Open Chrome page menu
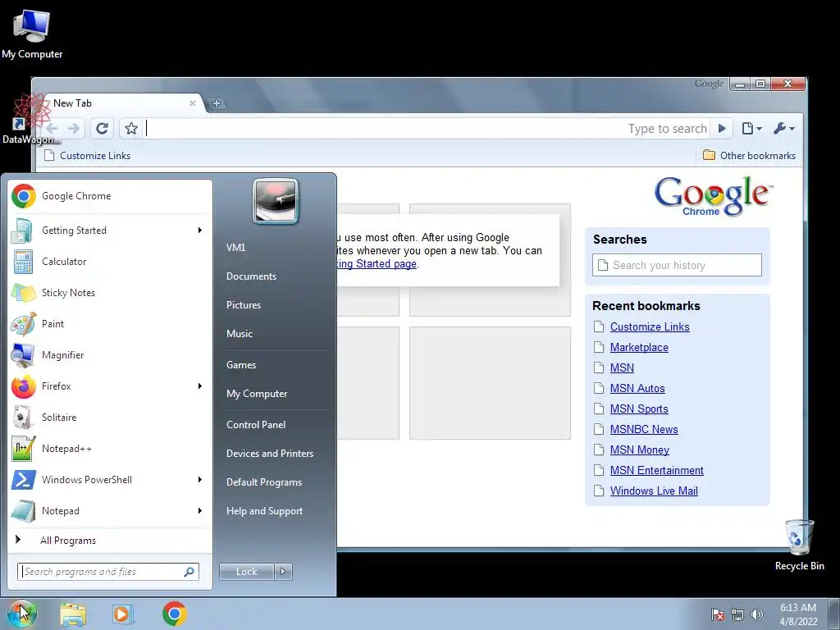 pyautogui.click(x=751, y=129)
